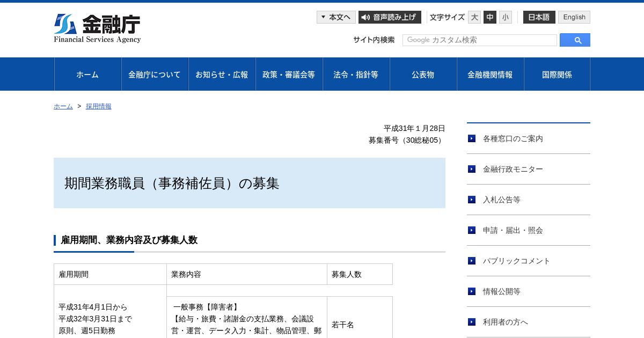Focus the Google カスタム検索 search field
The height and width of the screenshot is (338, 644).
pos(480,40)
